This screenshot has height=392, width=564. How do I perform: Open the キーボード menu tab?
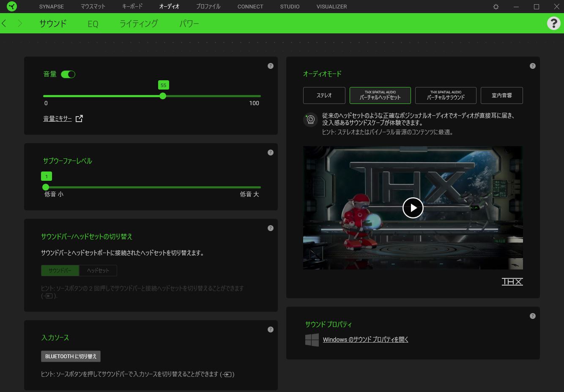click(x=132, y=6)
